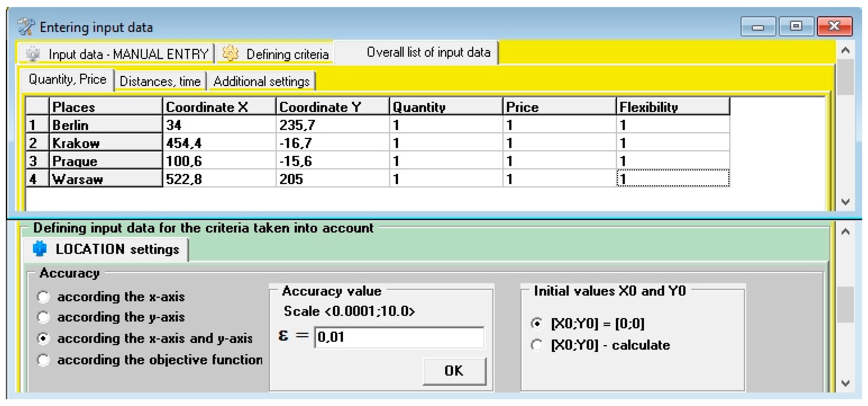This screenshot has width=868, height=406.
Task: Select accuracy according the objective function
Action: pos(43,360)
